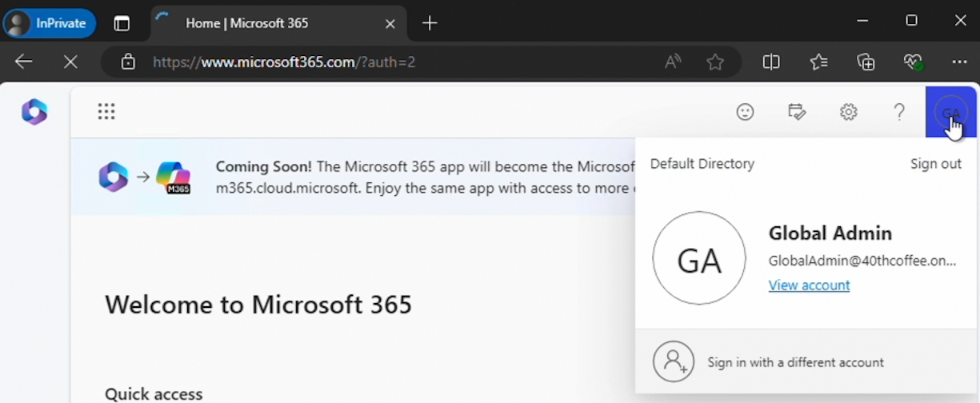Click the large GA profile picture
This screenshot has height=403, width=980.
tap(699, 257)
